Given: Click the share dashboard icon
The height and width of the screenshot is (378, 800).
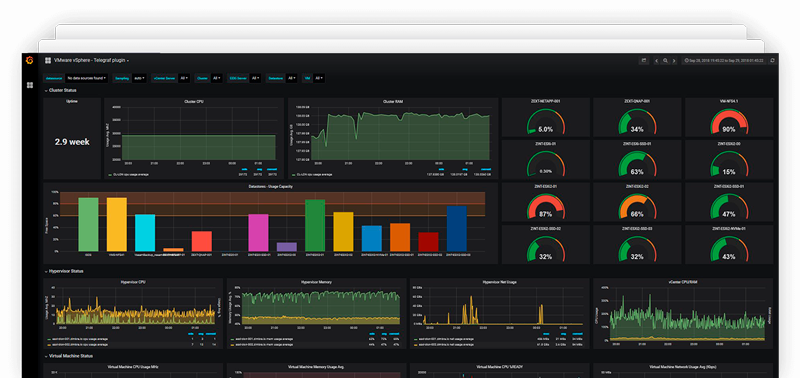Looking at the screenshot, I should [x=644, y=60].
